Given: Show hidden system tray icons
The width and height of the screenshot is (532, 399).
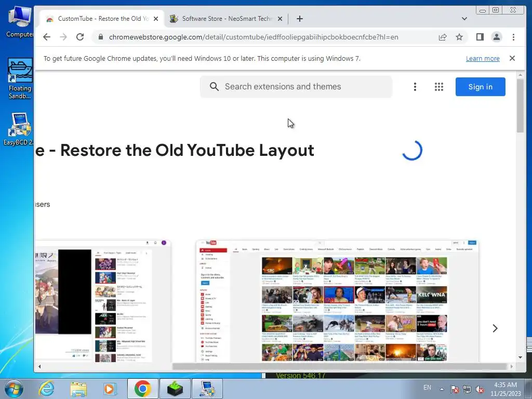Looking at the screenshot, I should coord(442,389).
